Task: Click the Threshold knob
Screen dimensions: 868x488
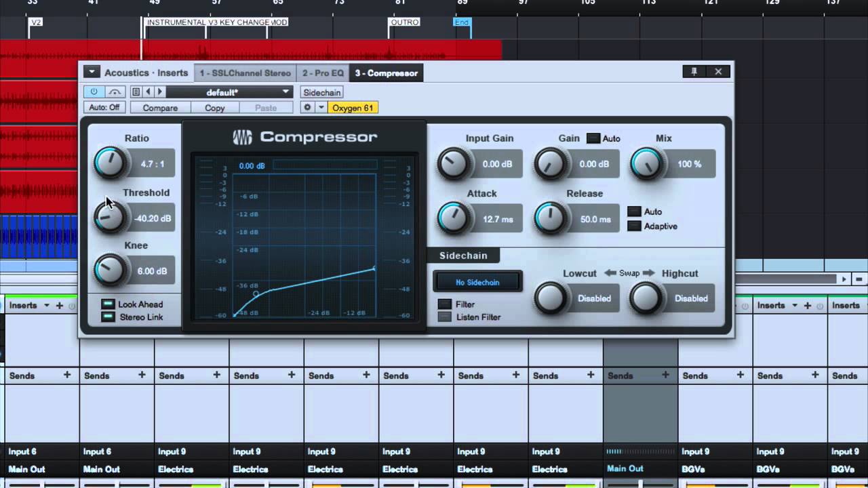Action: [x=109, y=217]
